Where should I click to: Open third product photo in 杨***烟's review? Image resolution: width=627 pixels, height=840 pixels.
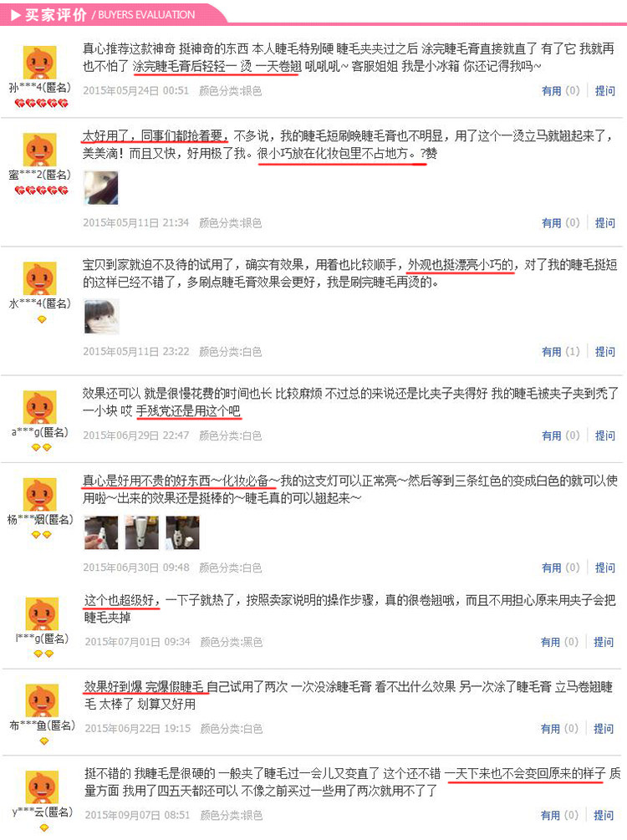coord(183,532)
